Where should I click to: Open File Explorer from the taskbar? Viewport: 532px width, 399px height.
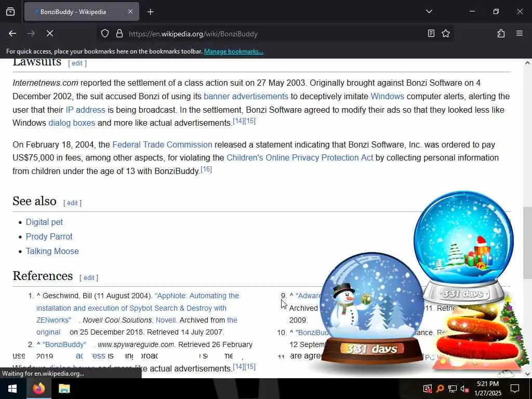pyautogui.click(x=64, y=389)
